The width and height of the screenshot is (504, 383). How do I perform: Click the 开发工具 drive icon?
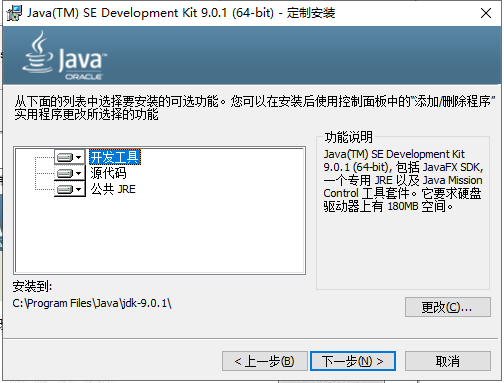[x=65, y=157]
